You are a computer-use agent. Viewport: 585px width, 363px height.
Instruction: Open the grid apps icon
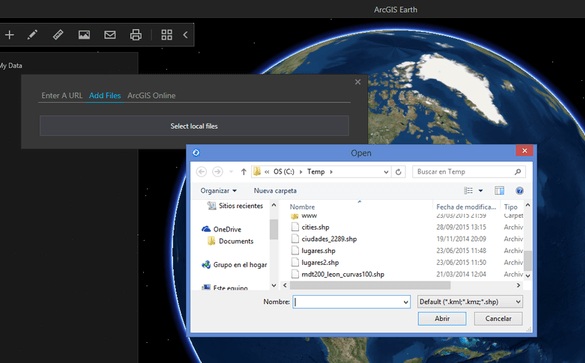point(167,35)
